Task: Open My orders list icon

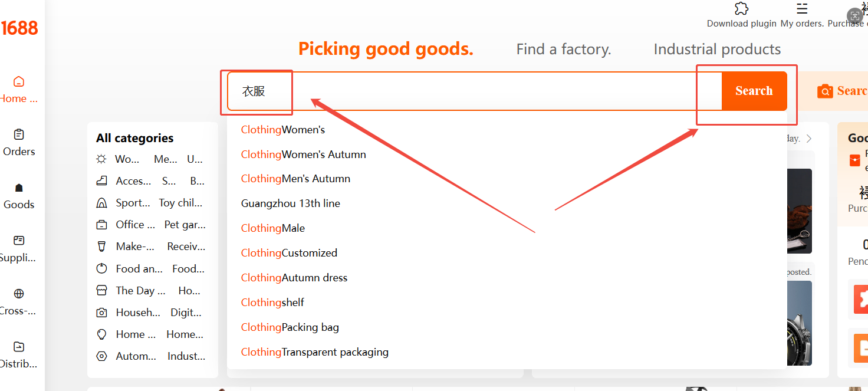Action: tap(802, 9)
